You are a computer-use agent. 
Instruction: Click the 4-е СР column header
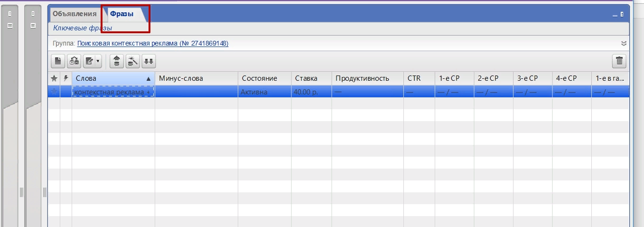pos(572,78)
